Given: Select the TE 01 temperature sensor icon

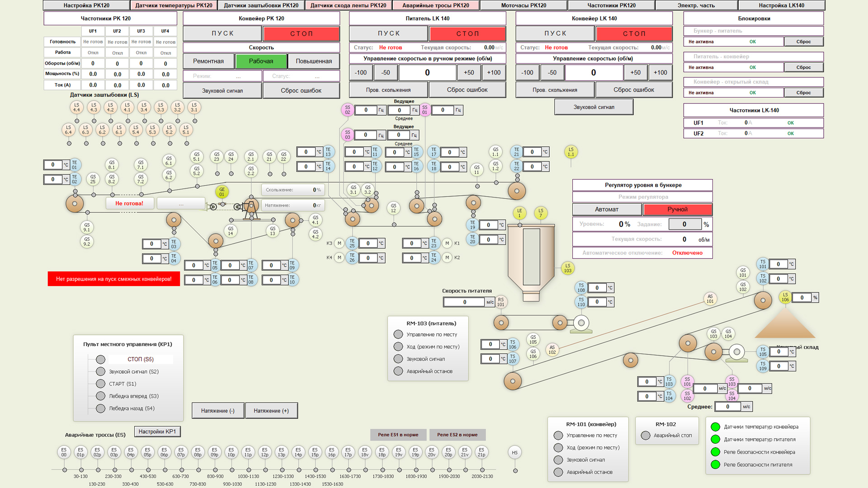Looking at the screenshot, I should tap(75, 165).
